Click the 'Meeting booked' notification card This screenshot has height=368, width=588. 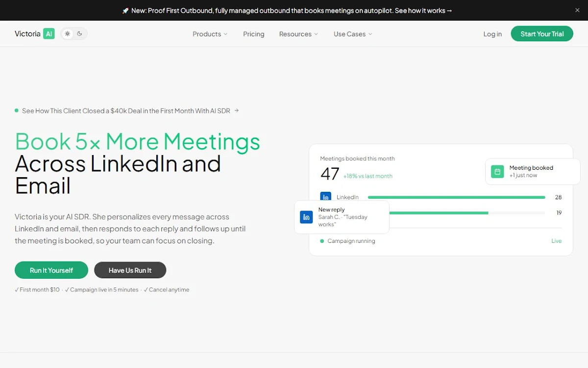point(533,172)
